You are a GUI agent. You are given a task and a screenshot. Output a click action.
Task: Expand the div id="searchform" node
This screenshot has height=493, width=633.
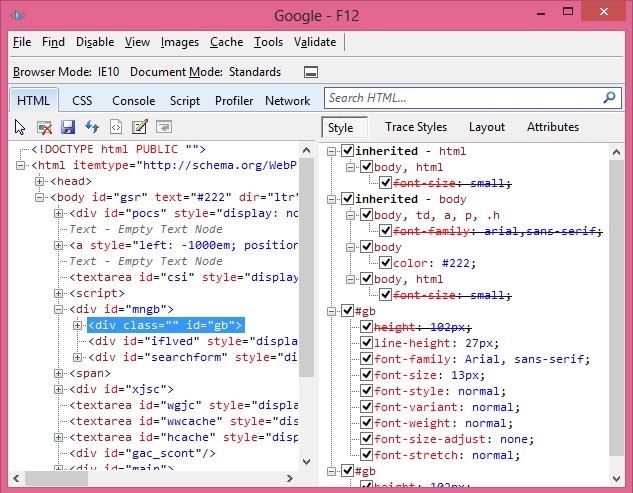(x=77, y=357)
